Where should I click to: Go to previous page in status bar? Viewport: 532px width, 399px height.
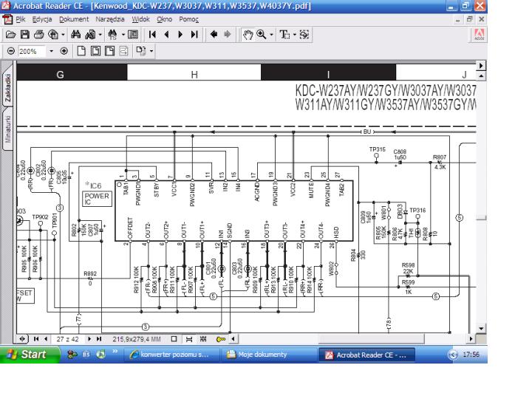pos(46,338)
